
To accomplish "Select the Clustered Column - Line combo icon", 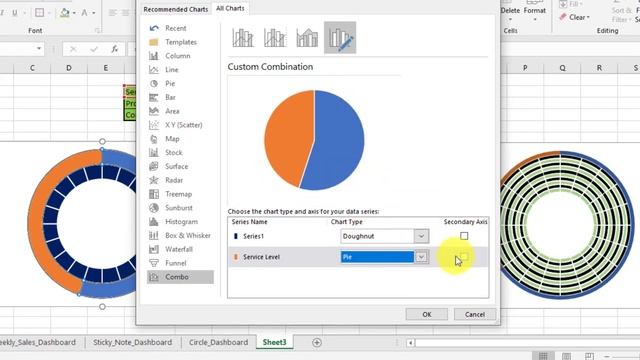I will point(243,38).
